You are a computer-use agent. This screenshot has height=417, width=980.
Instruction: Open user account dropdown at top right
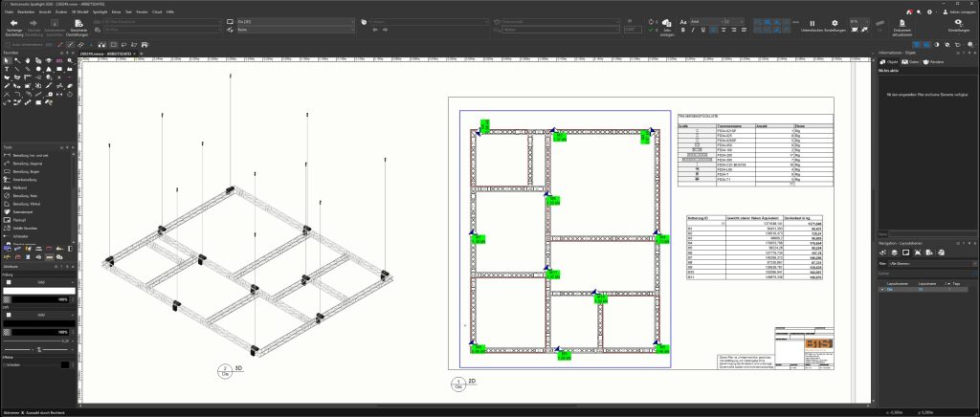(x=958, y=11)
